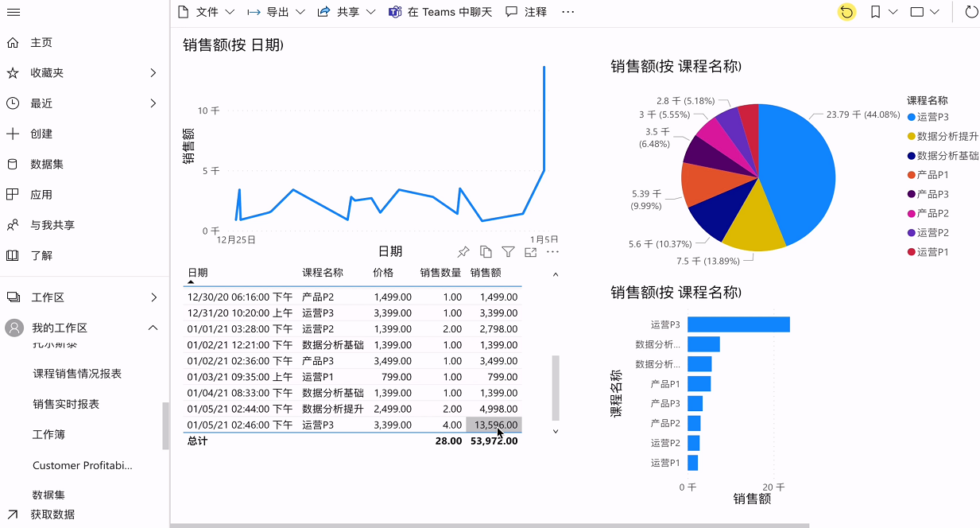
Task: Collapse the hamburger navigation menu
Action: click(13, 12)
